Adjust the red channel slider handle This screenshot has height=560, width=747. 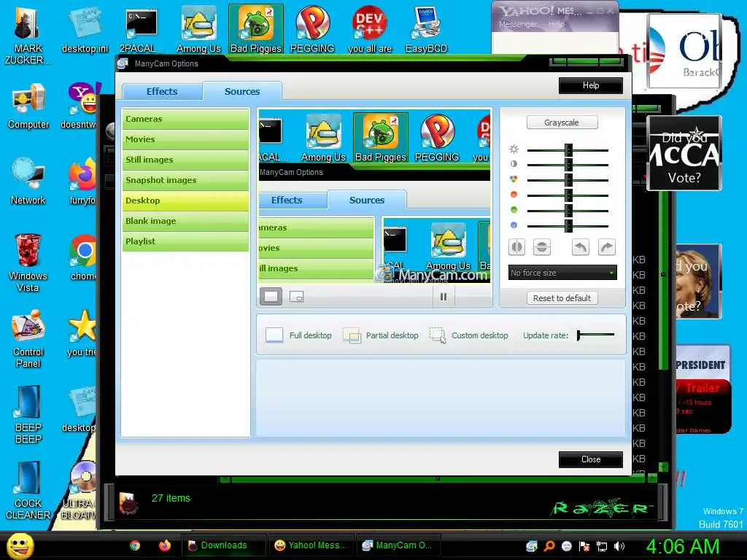tap(568, 195)
